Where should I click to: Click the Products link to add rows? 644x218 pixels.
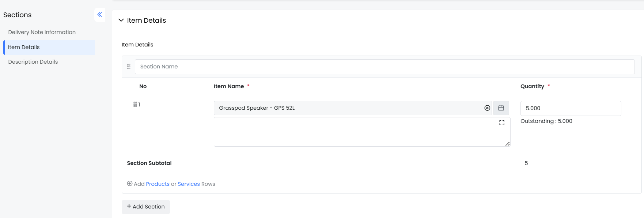click(158, 184)
